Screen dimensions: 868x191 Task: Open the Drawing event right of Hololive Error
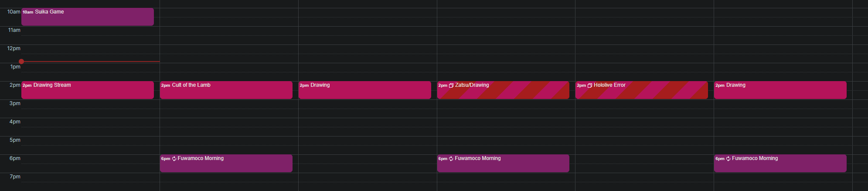(x=780, y=90)
